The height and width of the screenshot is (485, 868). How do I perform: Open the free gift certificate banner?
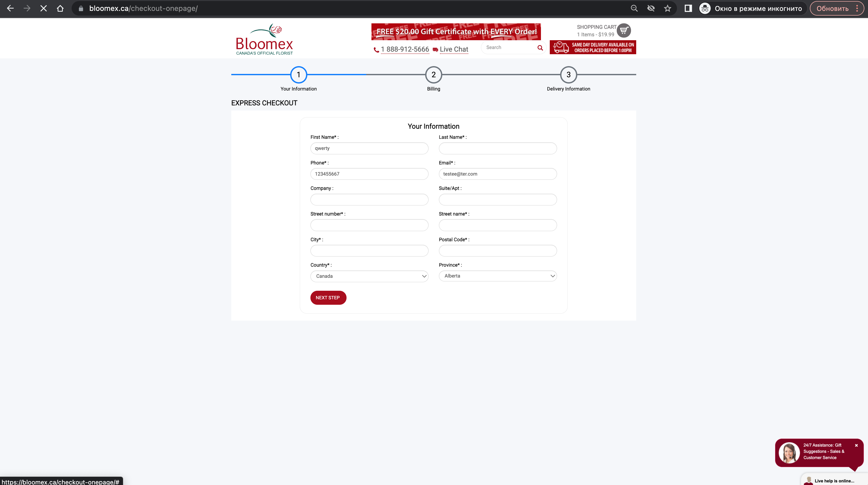[x=456, y=32]
